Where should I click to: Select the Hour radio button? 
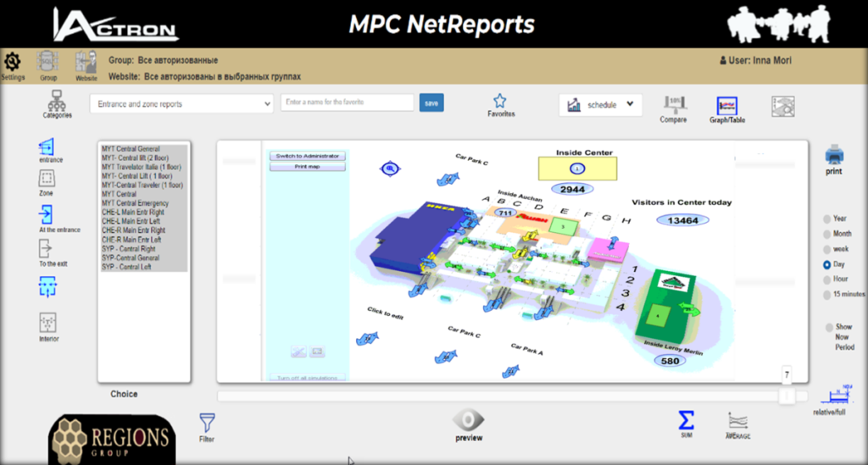827,280
